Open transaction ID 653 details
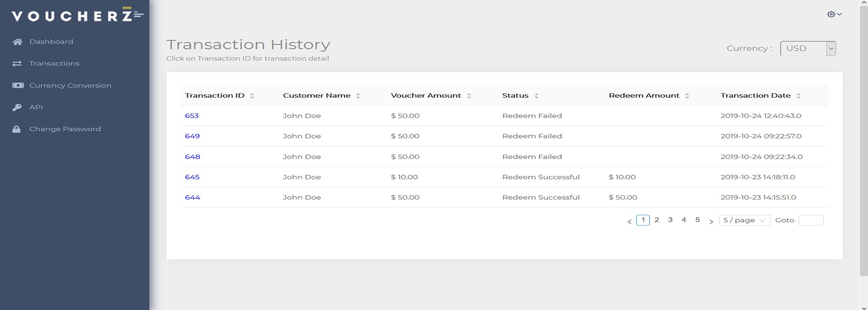 (192, 116)
